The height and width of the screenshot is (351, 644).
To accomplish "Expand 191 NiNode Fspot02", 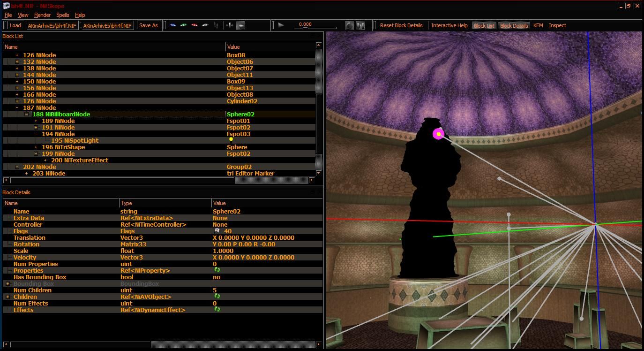I will coord(36,127).
